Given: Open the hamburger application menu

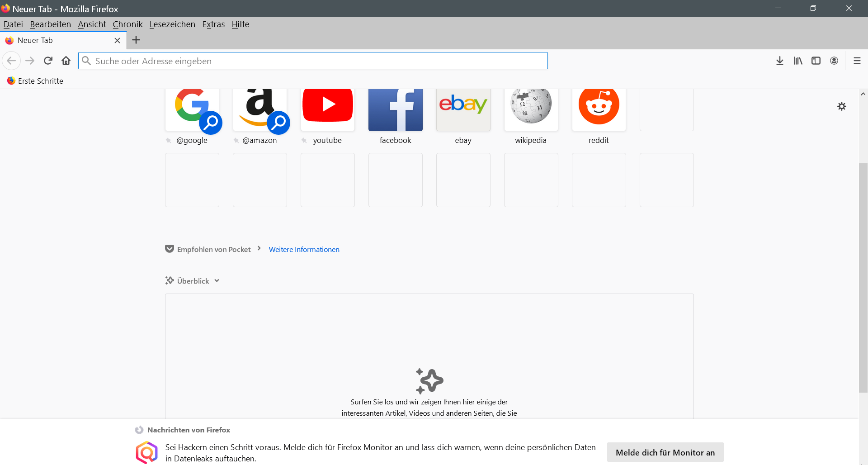Looking at the screenshot, I should pos(857,61).
